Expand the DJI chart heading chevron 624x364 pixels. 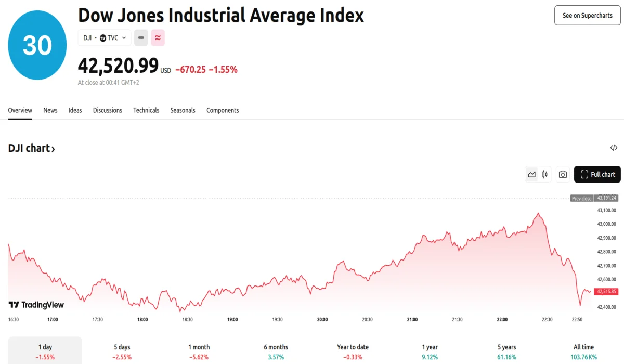coord(53,149)
